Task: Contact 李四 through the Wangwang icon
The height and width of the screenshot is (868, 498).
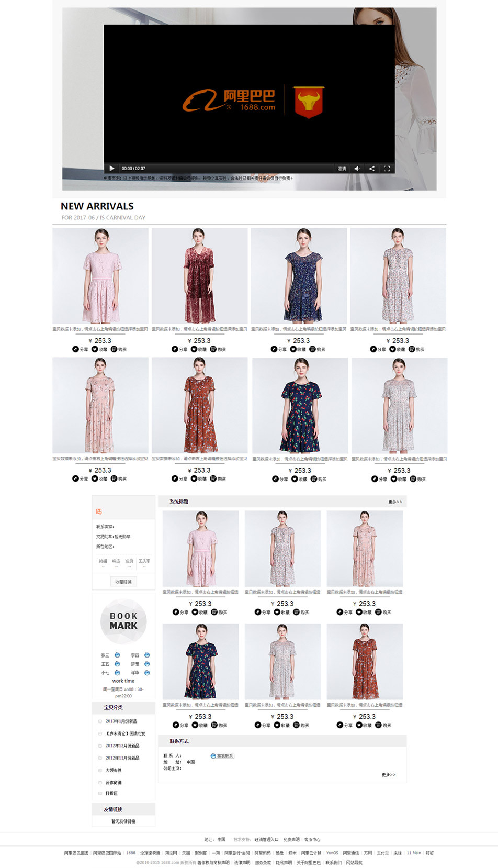Action: point(147,655)
